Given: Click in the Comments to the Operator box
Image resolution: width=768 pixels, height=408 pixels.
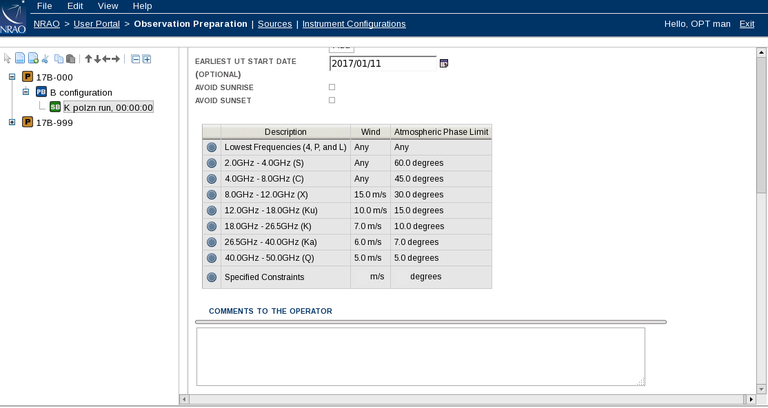Looking at the screenshot, I should [x=420, y=356].
